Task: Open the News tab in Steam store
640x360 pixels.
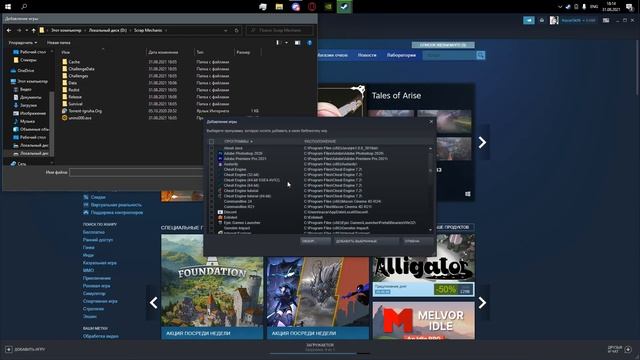Action: 367,55
